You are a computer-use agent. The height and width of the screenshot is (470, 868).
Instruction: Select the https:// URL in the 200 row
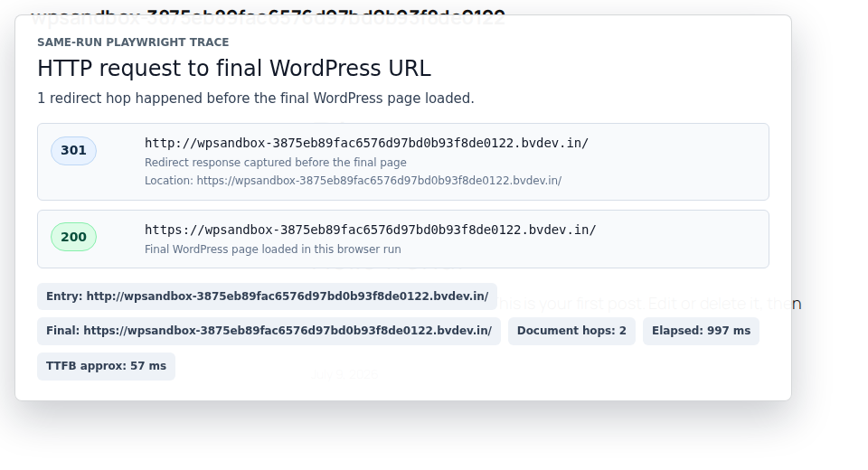click(x=371, y=230)
